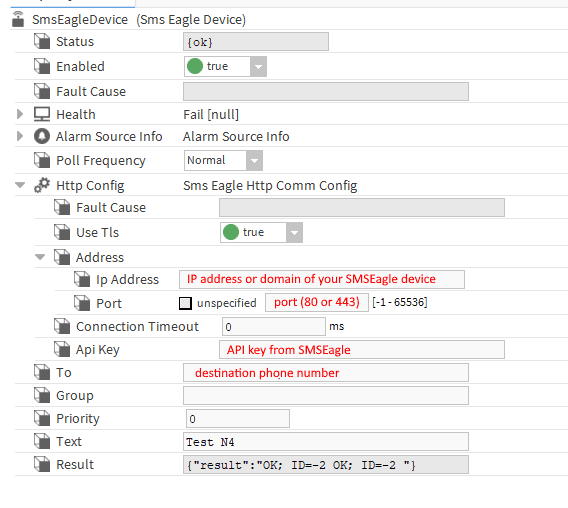This screenshot has height=508, width=568.
Task: Click the Text field containing Test N4
Action: point(326,441)
